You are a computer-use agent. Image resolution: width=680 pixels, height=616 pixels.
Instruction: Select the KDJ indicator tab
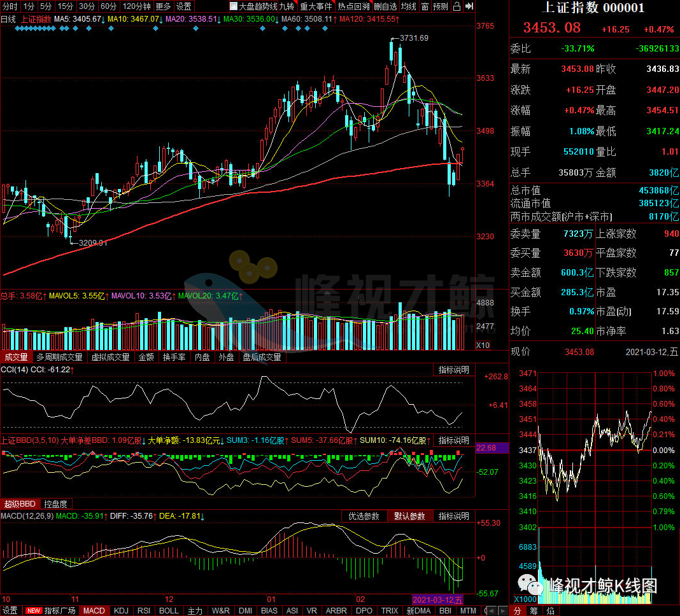(x=121, y=611)
